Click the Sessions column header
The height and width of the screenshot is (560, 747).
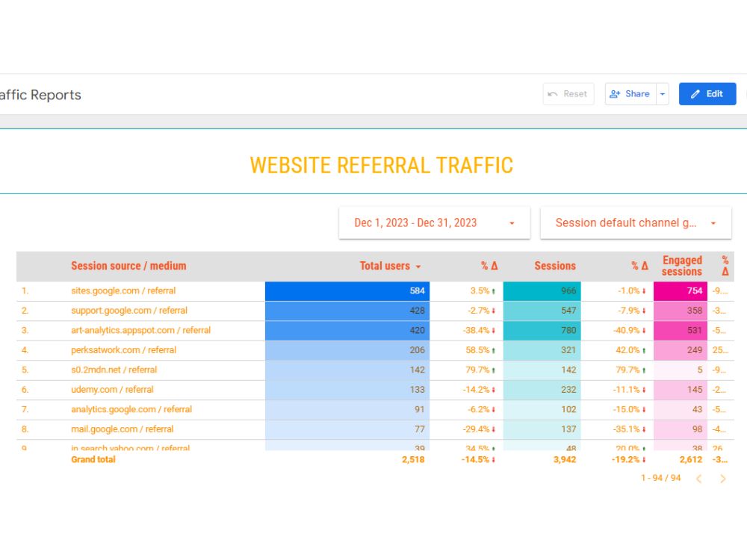click(555, 266)
